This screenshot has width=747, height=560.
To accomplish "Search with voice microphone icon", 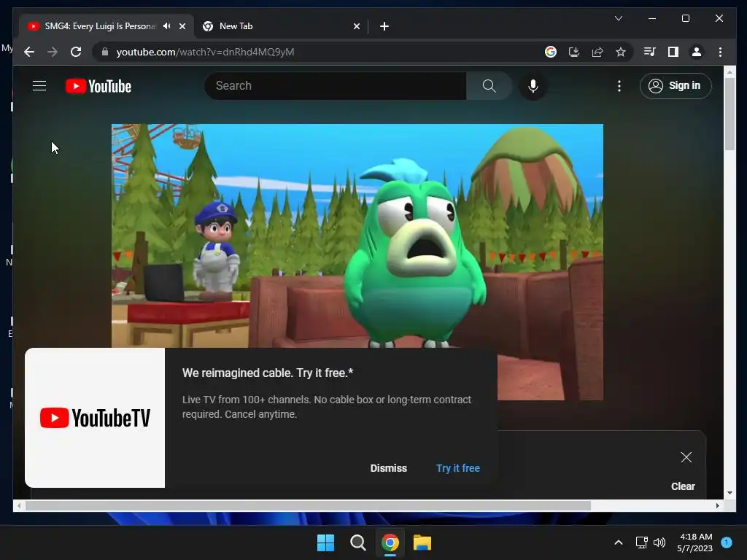I will [x=533, y=86].
